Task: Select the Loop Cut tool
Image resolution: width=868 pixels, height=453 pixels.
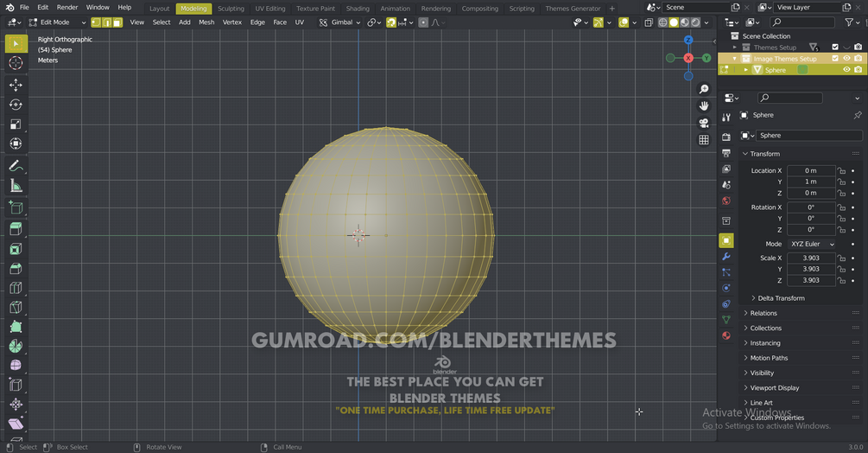Action: coord(16,288)
